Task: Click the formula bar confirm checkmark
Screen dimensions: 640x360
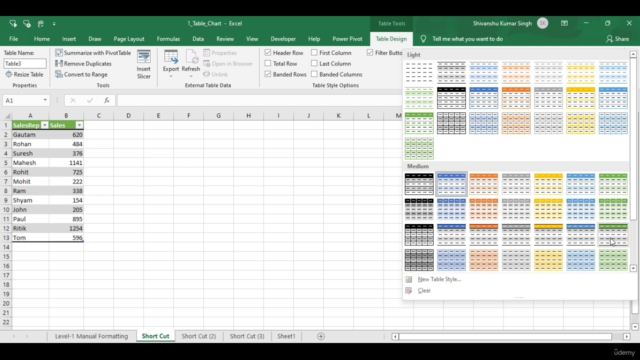Action: (90, 100)
